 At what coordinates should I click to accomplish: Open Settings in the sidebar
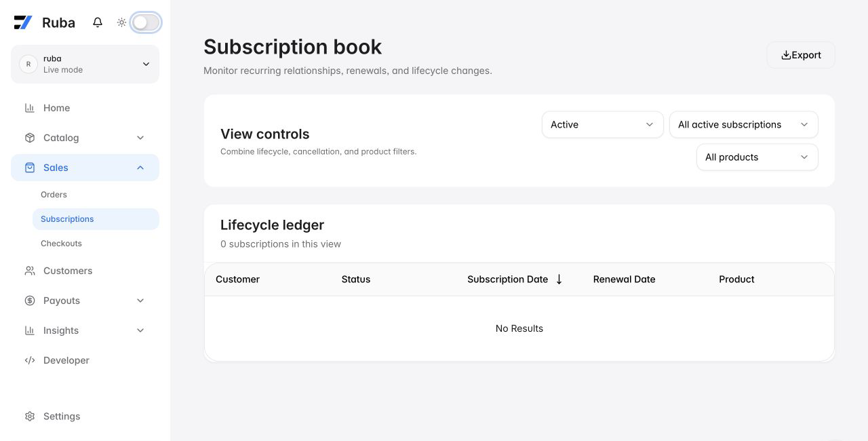click(85, 417)
